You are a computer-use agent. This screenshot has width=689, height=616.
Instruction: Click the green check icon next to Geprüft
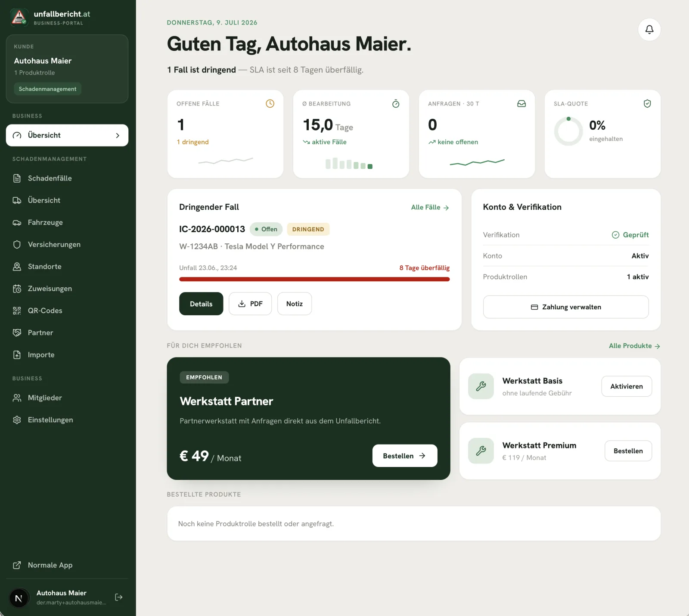tap(615, 235)
